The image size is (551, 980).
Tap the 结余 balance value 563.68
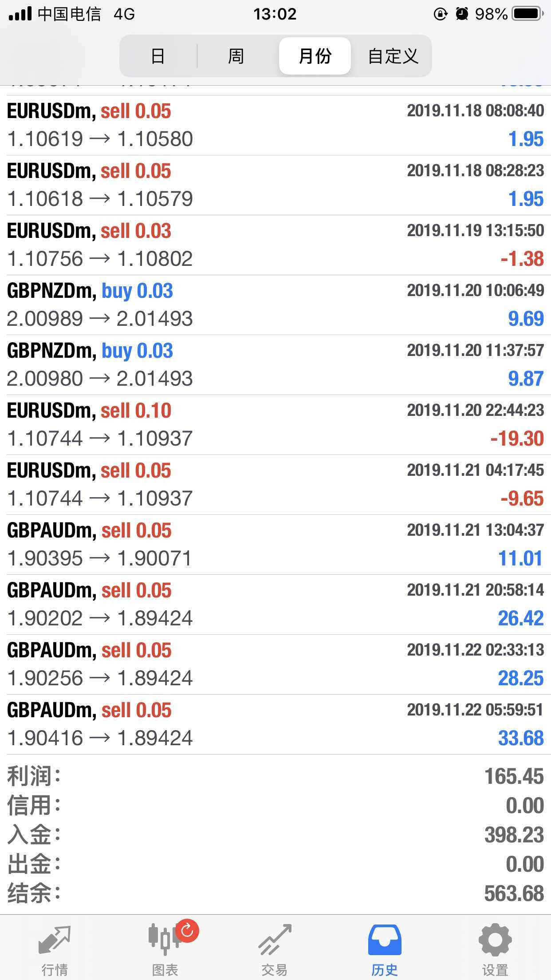pyautogui.click(x=514, y=893)
